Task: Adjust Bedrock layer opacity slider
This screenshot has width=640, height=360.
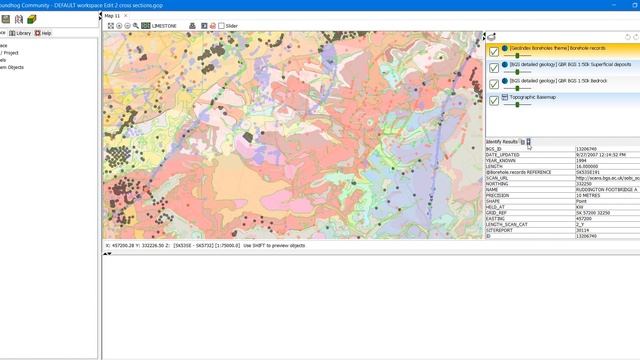Action: coord(517,88)
